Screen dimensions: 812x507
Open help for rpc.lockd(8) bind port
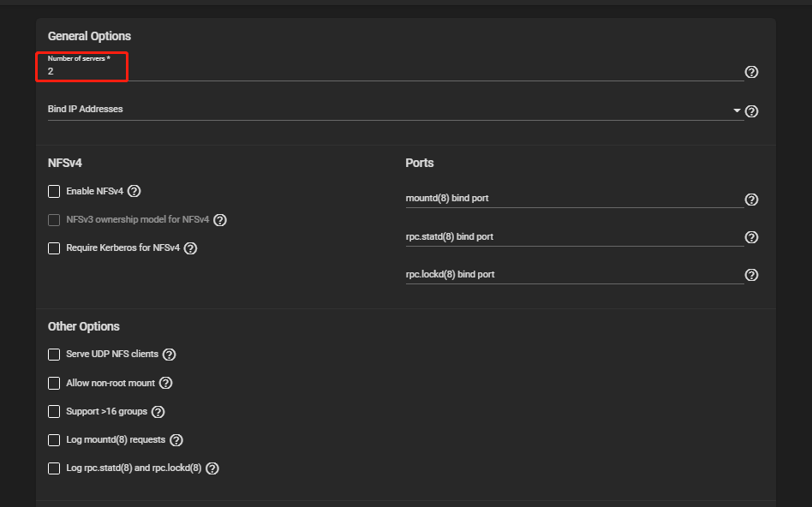(x=751, y=275)
